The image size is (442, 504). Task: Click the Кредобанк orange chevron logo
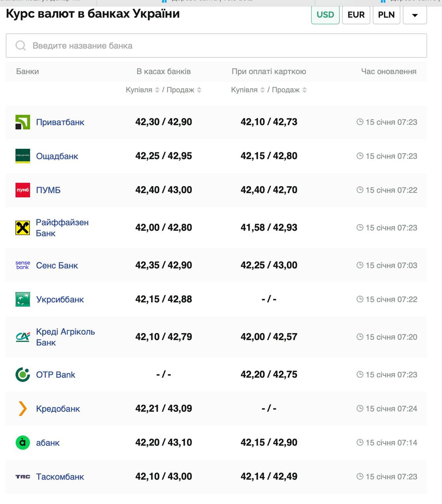pos(22,409)
